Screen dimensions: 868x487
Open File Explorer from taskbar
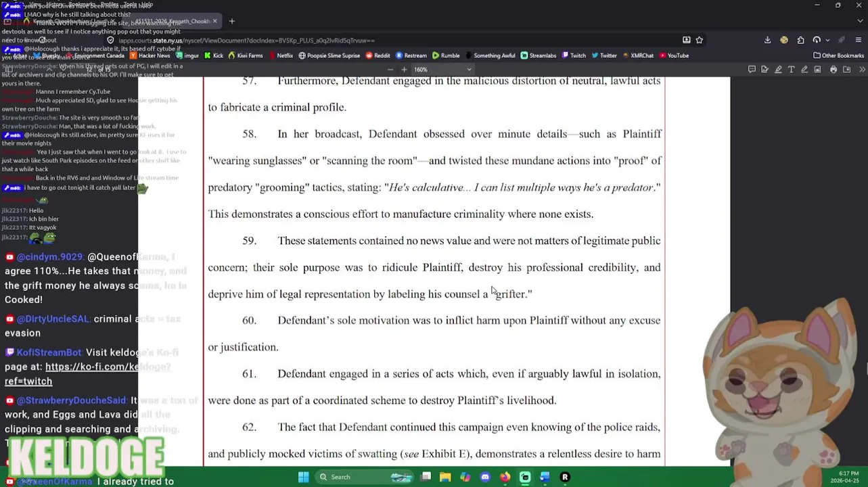(x=445, y=478)
